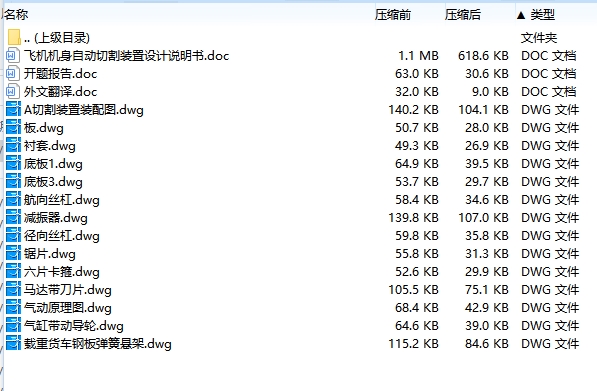Select the file name 飞机机身自动切割装置设计说明书.doc
The width and height of the screenshot is (597, 391).
(126, 56)
